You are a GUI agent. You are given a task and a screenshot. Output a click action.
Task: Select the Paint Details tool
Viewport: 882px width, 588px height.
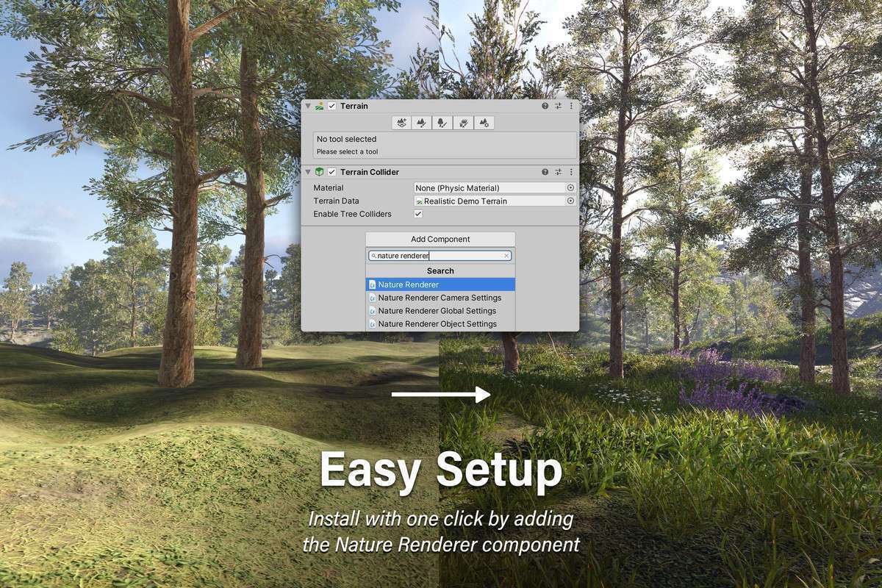pyautogui.click(x=463, y=123)
